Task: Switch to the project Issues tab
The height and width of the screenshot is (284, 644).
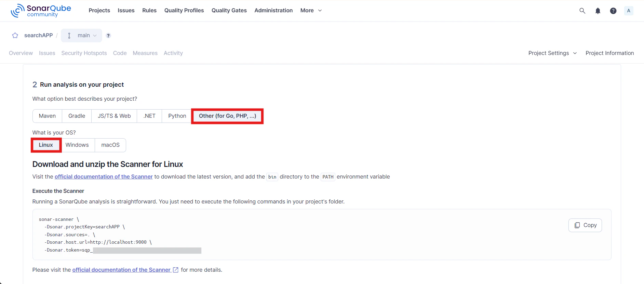Action: coord(47,53)
